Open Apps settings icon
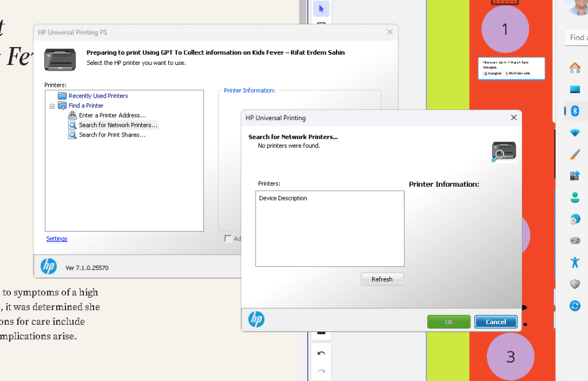 [574, 176]
